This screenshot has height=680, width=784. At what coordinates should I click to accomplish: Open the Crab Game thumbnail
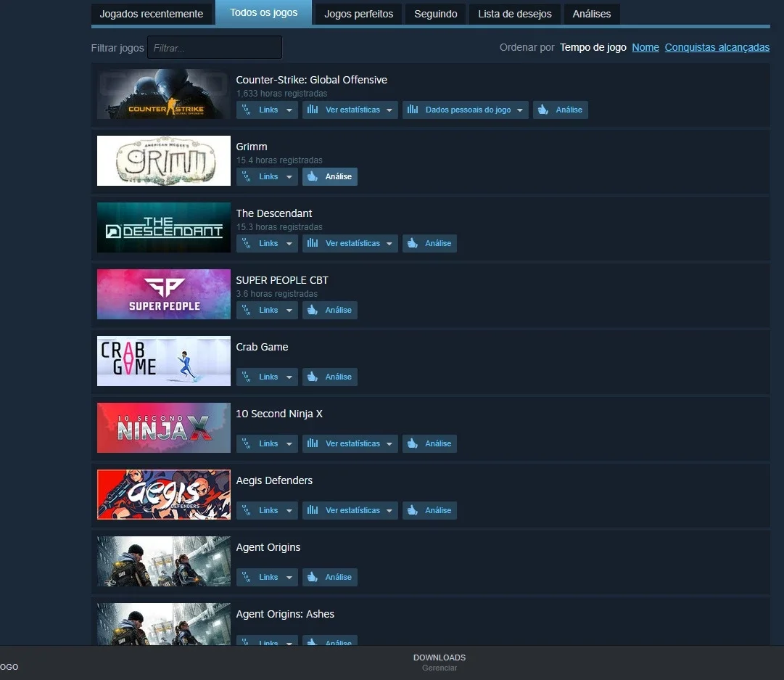[x=163, y=361]
